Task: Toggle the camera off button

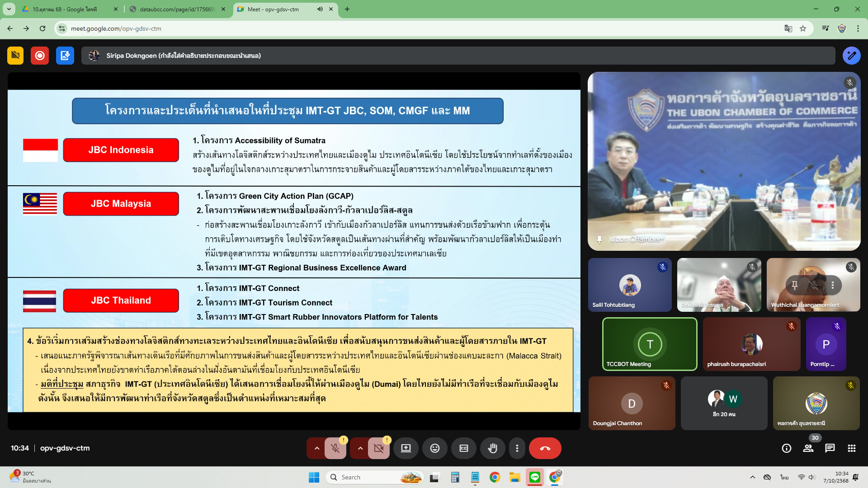Action: (378, 448)
